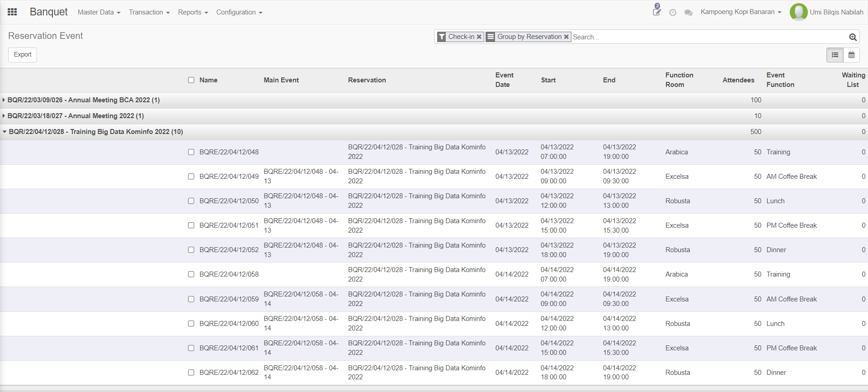This screenshot has height=392, width=868.
Task: Toggle the select-all header checkbox
Action: coord(191,80)
